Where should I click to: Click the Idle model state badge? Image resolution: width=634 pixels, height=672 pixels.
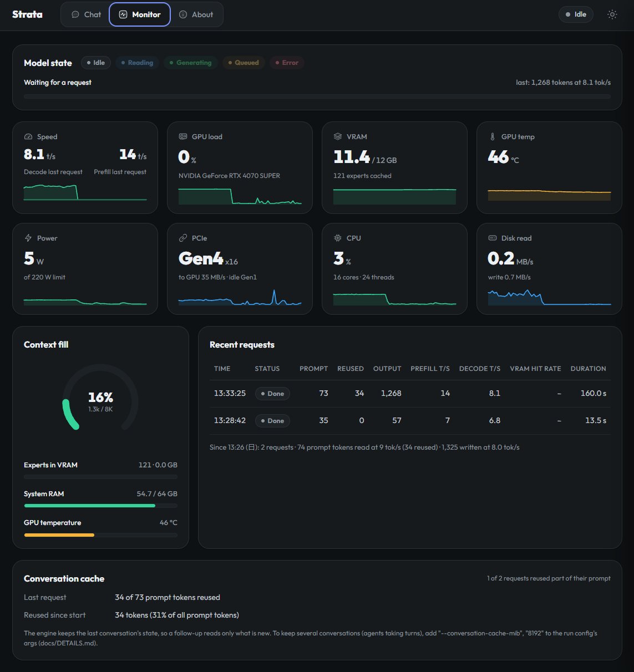click(x=96, y=63)
